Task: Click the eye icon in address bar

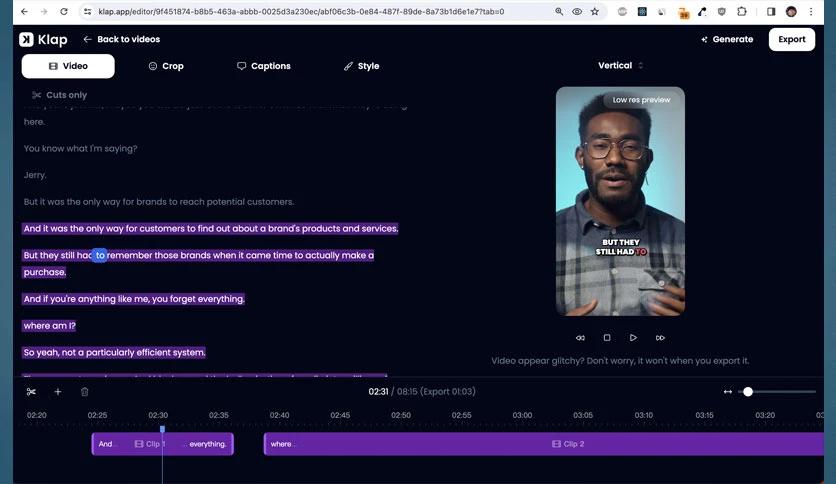Action: [x=577, y=11]
